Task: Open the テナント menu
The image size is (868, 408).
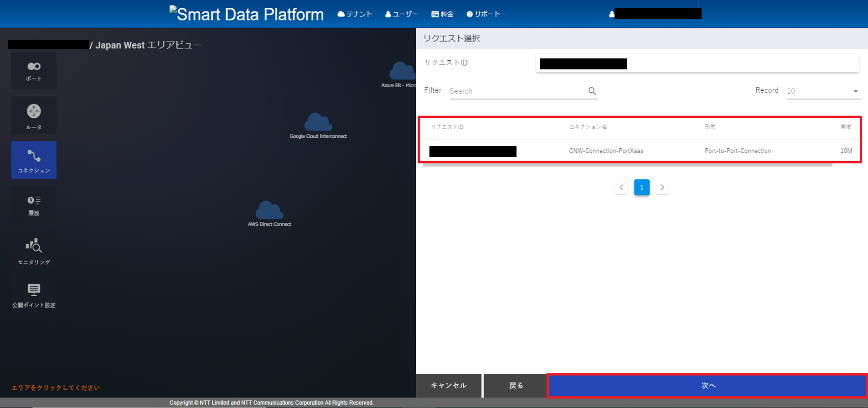Action: 355,14
